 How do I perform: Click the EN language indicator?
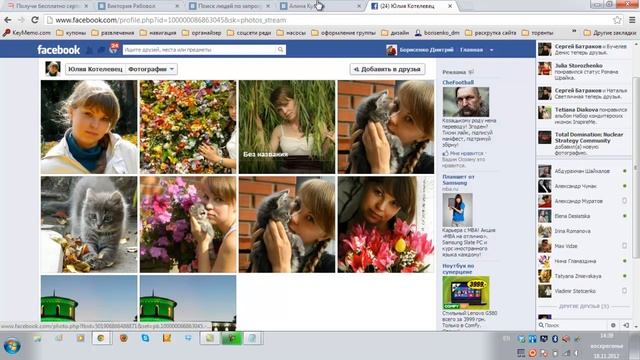tap(507, 338)
